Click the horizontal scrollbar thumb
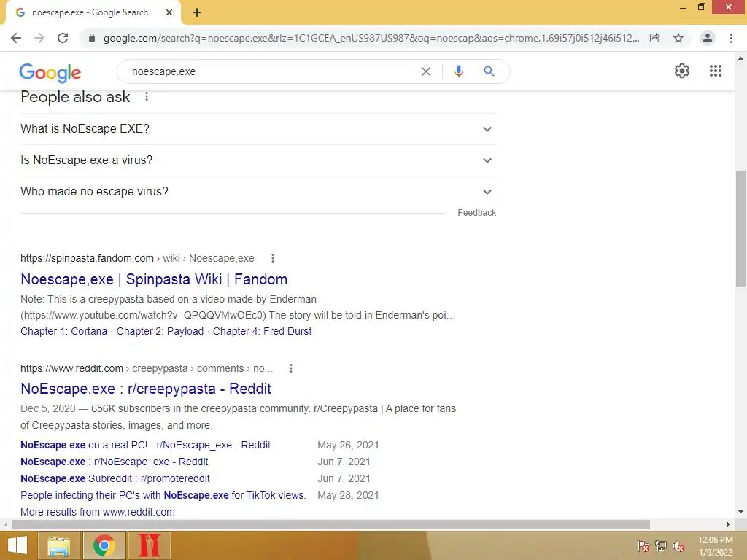This screenshot has height=560, width=747. 331,525
